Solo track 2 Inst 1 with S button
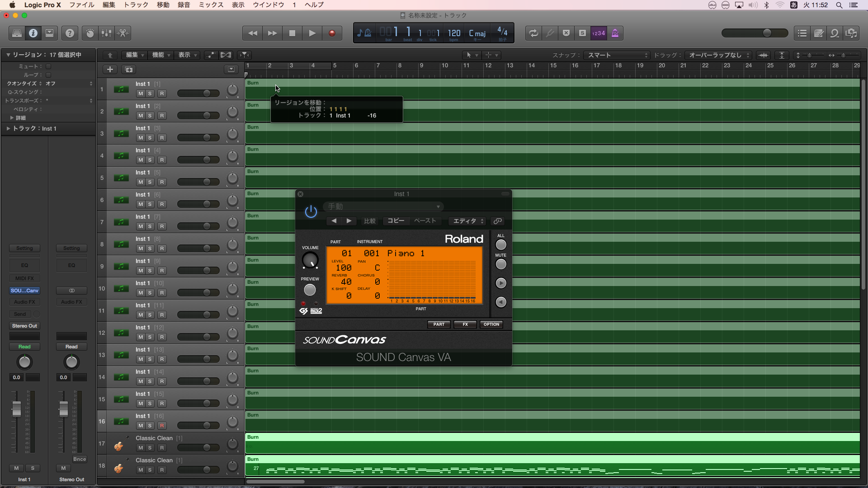This screenshot has height=488, width=868. 150,116
